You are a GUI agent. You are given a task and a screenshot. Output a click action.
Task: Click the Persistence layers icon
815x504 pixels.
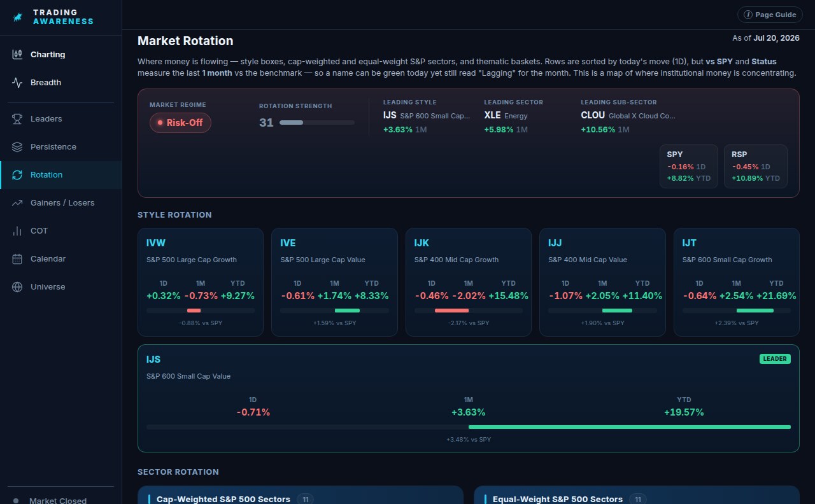point(17,147)
